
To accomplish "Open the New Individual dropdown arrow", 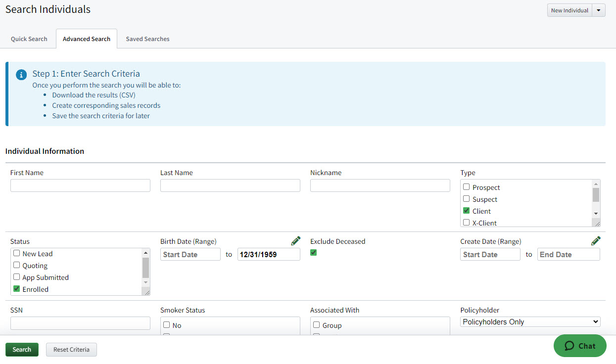I will click(599, 10).
